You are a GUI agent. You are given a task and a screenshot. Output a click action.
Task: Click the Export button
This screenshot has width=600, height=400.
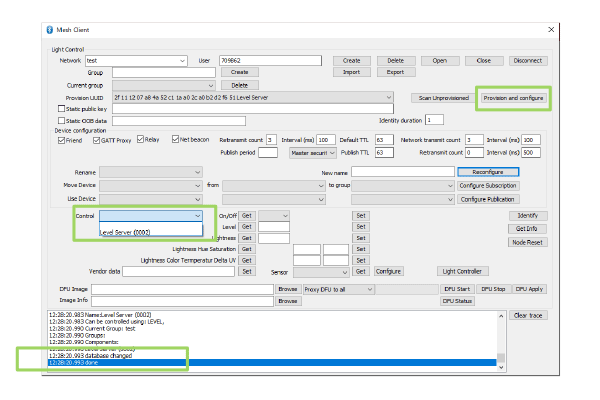click(396, 72)
